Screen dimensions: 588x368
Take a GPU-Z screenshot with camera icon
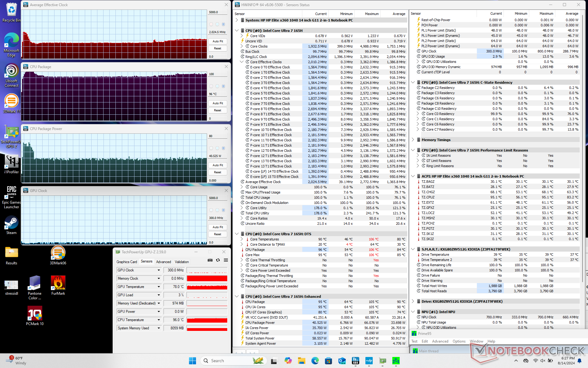(210, 260)
